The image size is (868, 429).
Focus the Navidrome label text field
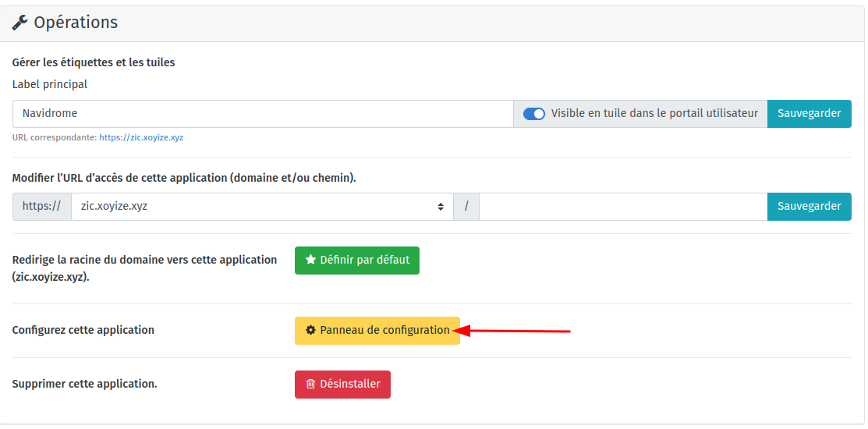tap(263, 114)
